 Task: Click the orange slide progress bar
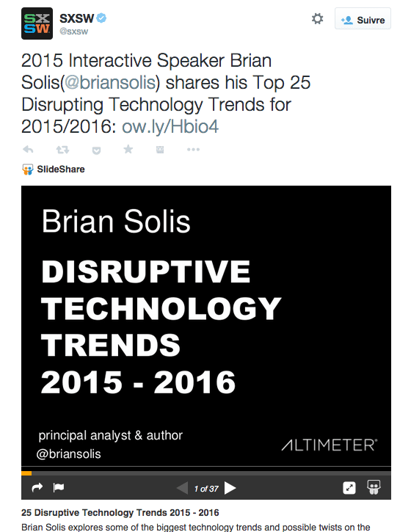pyautogui.click(x=26, y=473)
